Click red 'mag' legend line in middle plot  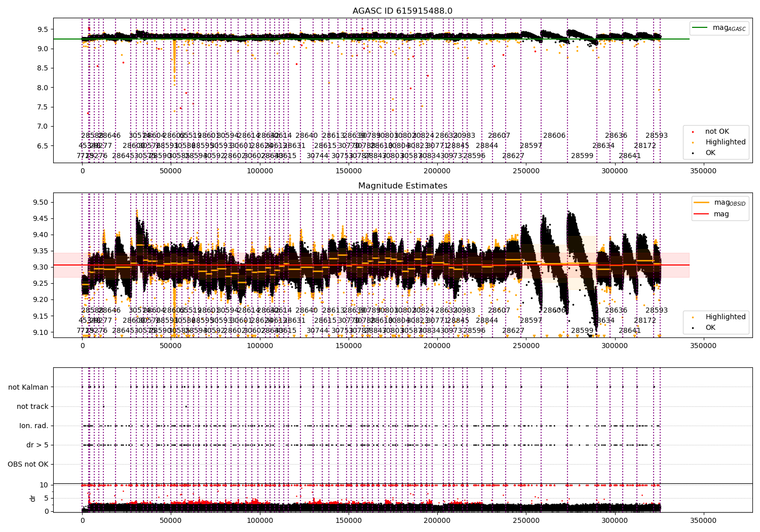702,214
